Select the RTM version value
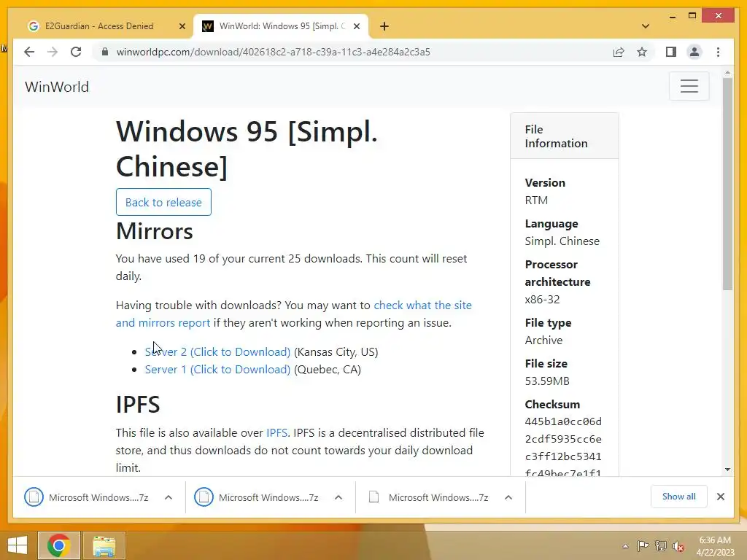This screenshot has height=560, width=747. (x=536, y=201)
